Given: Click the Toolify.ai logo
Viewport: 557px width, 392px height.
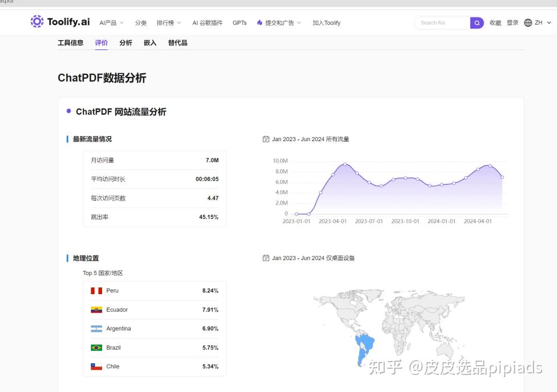Looking at the screenshot, I should [x=60, y=22].
